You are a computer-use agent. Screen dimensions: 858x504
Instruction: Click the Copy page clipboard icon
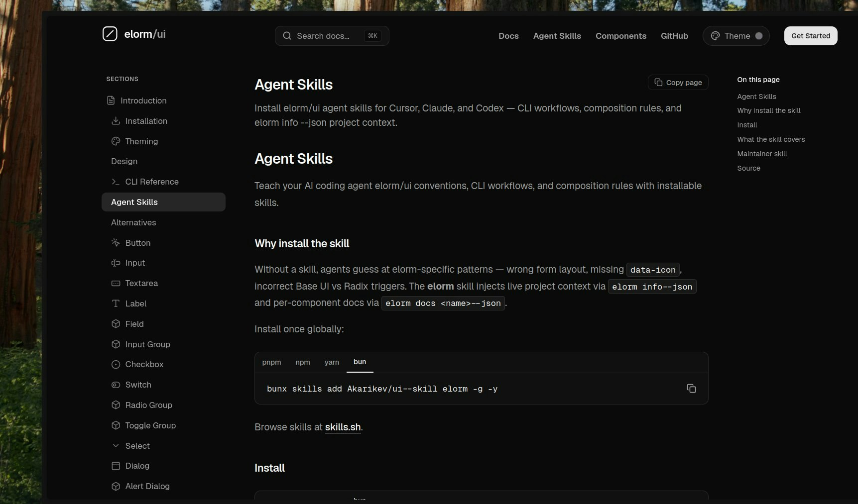[658, 83]
